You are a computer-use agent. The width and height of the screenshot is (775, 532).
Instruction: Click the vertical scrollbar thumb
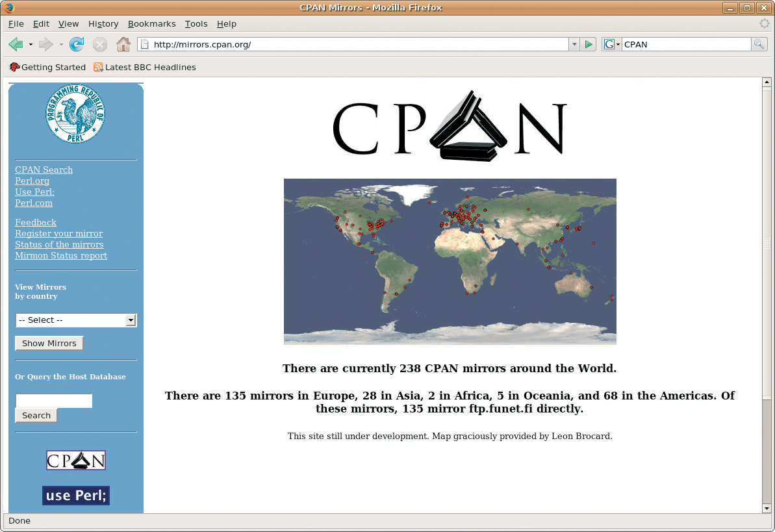(x=767, y=242)
